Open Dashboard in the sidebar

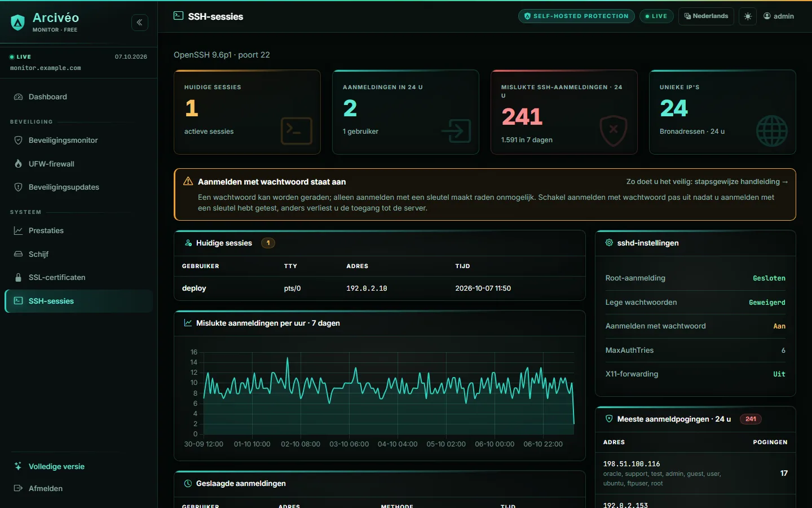coord(79,97)
